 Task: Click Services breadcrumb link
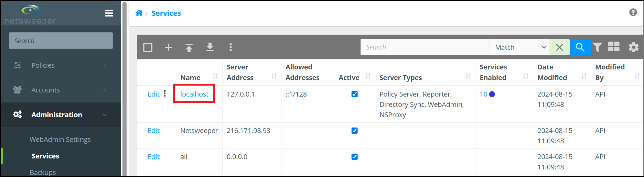click(166, 13)
